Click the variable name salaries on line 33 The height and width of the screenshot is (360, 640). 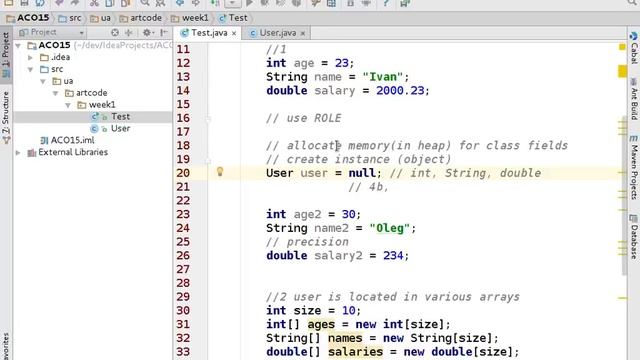[x=356, y=351]
